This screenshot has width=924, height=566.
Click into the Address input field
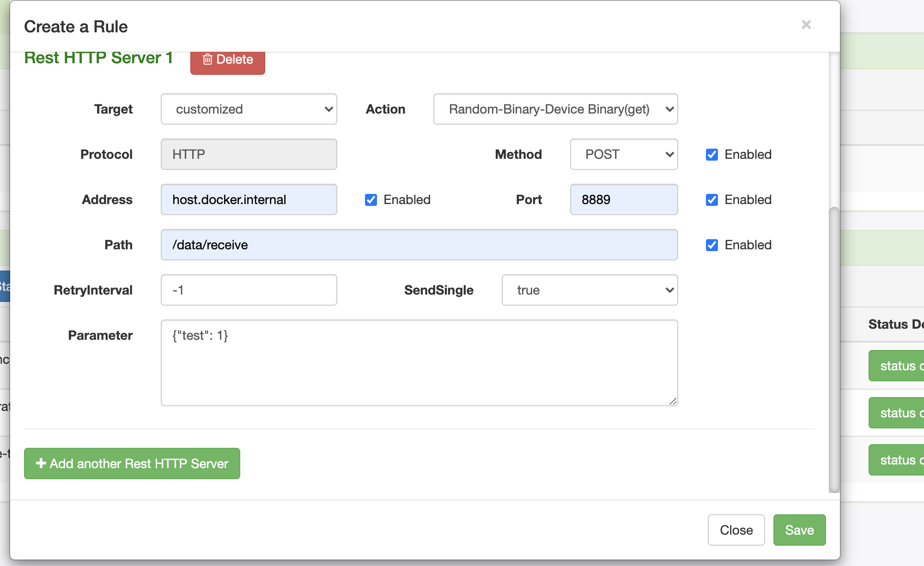[249, 199]
